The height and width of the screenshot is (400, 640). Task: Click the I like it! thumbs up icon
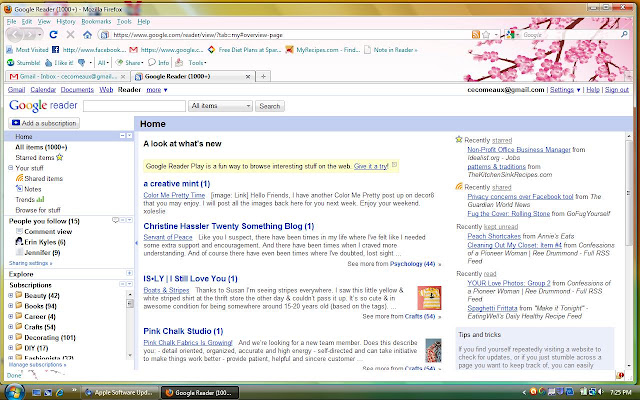(x=59, y=63)
